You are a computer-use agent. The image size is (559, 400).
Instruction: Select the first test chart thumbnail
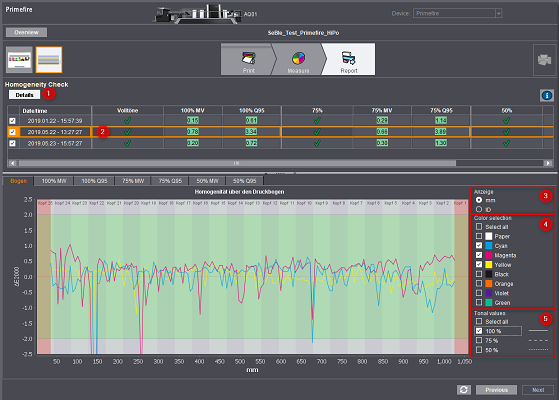20,60
